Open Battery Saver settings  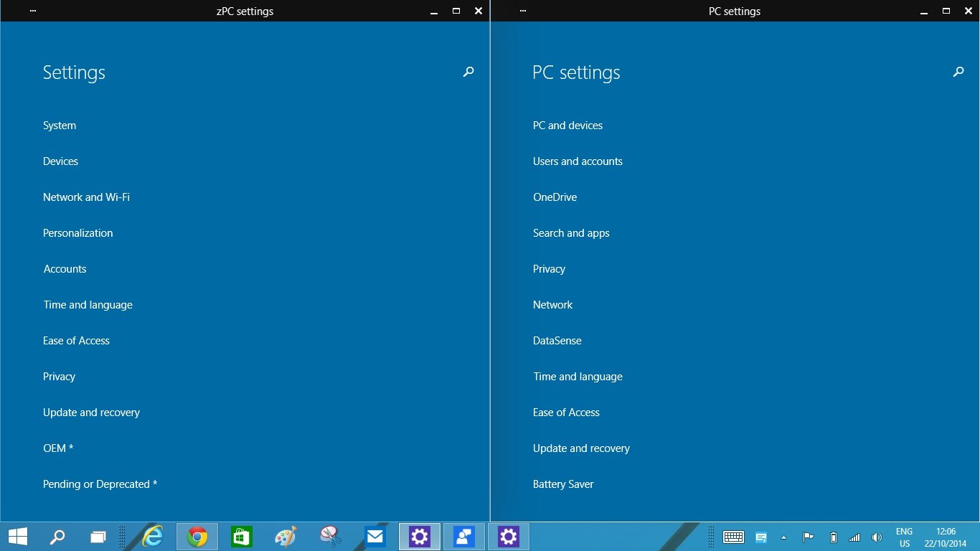point(563,484)
